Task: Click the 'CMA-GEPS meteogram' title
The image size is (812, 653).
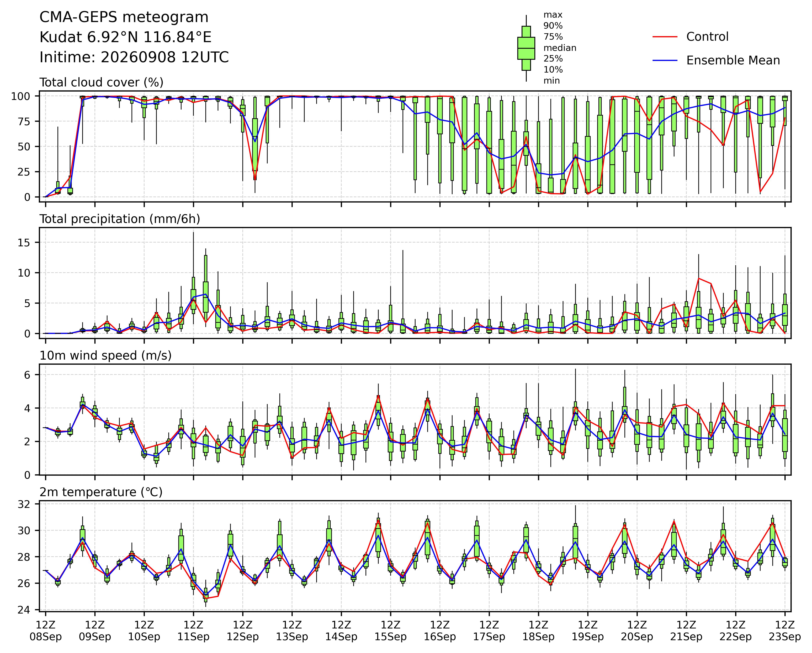Action: tap(124, 17)
